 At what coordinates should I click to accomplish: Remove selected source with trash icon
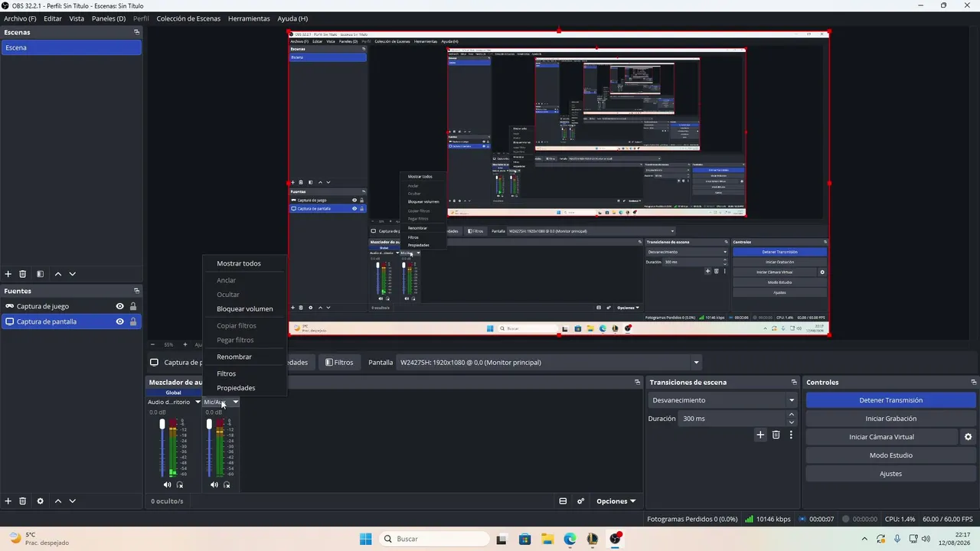(23, 501)
